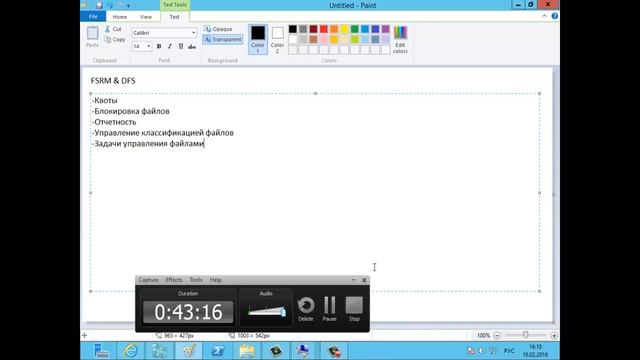The width and height of the screenshot is (640, 360).
Task: Click the Paint icon in taskbar
Action: pos(189,351)
